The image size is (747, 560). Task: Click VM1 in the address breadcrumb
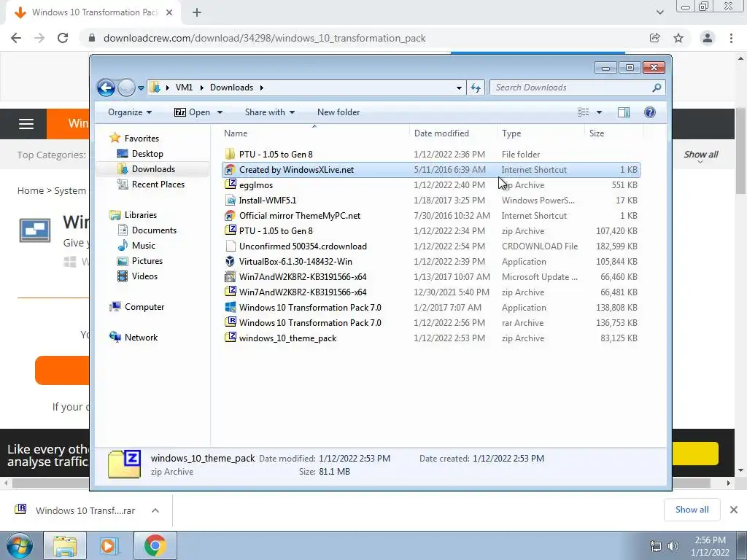(184, 87)
